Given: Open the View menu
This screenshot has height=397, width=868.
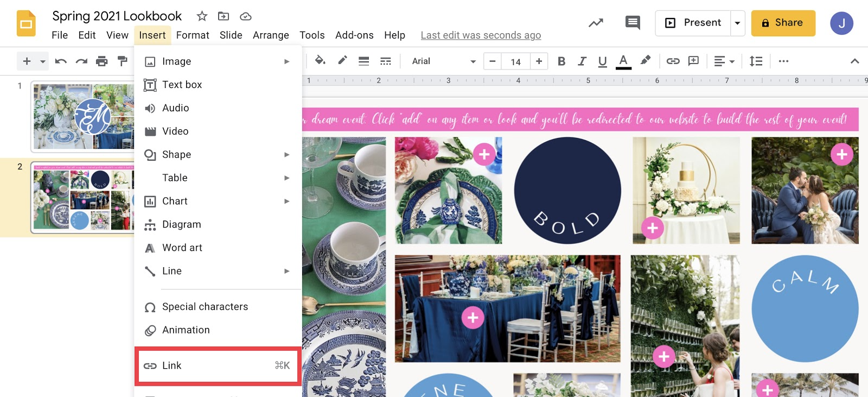Looking at the screenshot, I should [117, 35].
